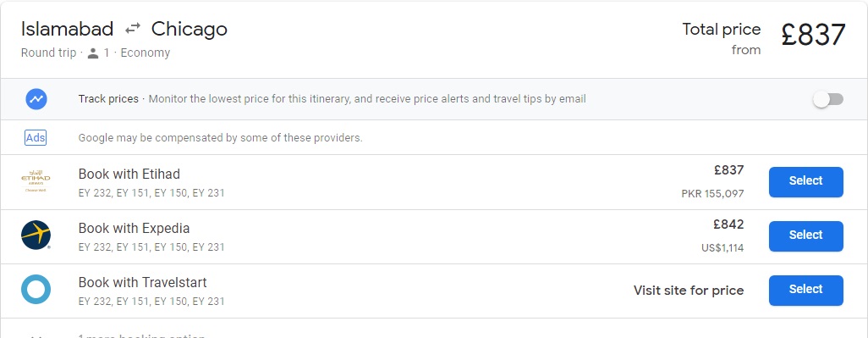The height and width of the screenshot is (338, 868).
Task: Click the passenger person icon
Action: 93,53
